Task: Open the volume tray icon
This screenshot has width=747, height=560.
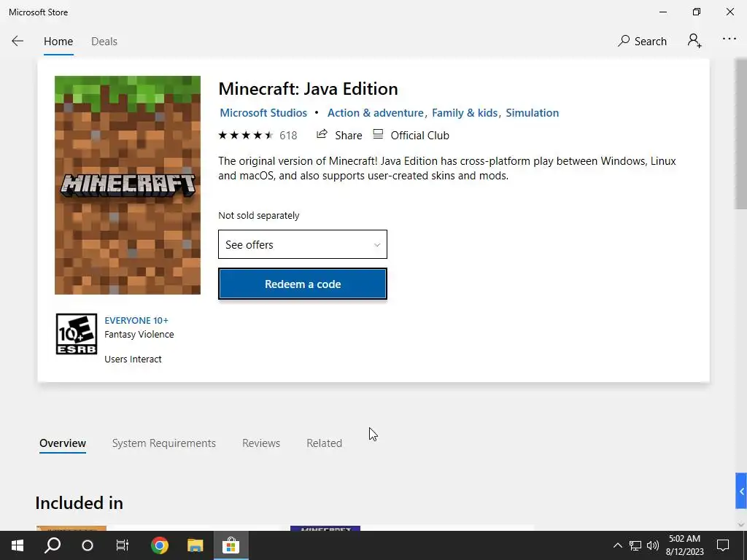Action: tap(653, 545)
